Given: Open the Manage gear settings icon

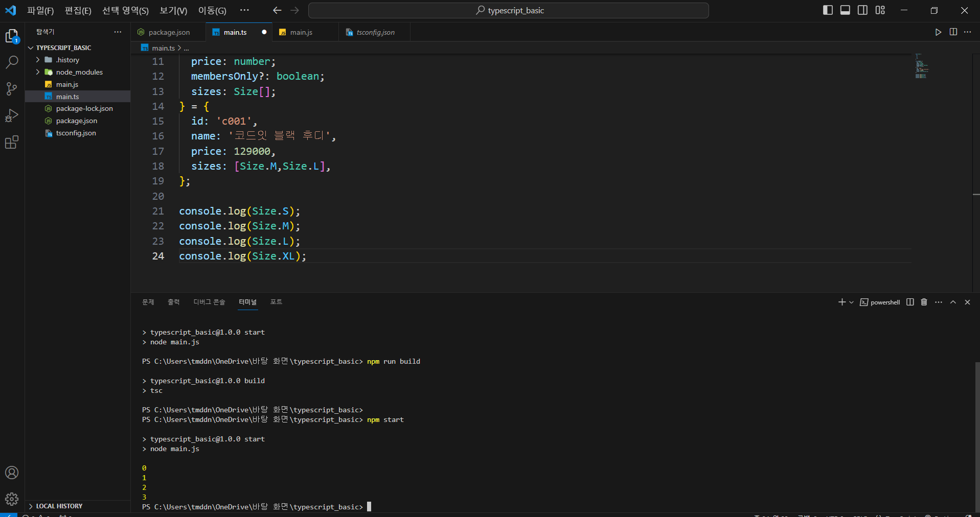Looking at the screenshot, I should (12, 499).
